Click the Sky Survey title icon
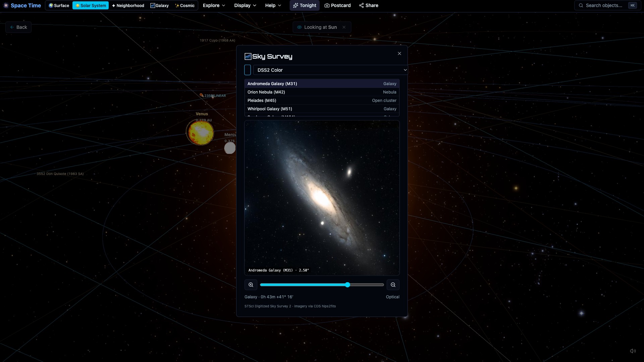The image size is (644, 362). [x=248, y=56]
